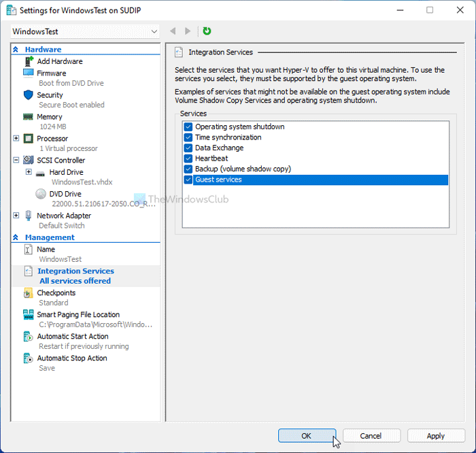Click 'Default Switch' text
476x453 pixels.
coord(62,226)
